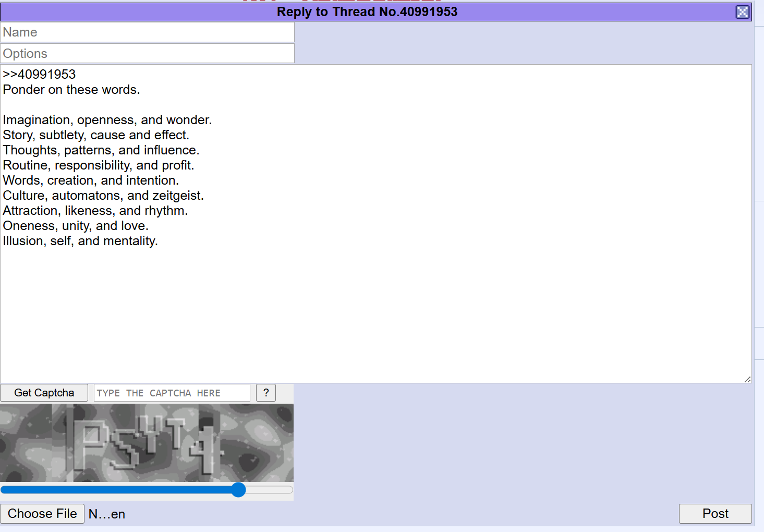Focus the captcha text entry field

click(172, 393)
